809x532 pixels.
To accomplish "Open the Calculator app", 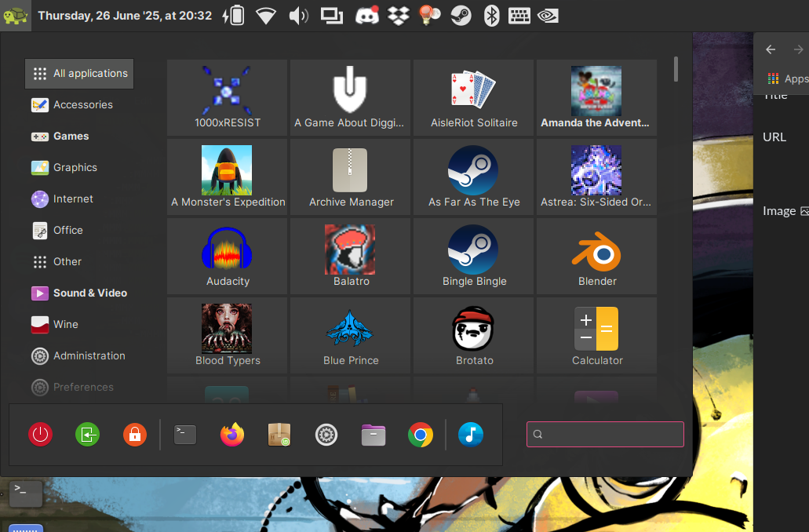I will [596, 336].
